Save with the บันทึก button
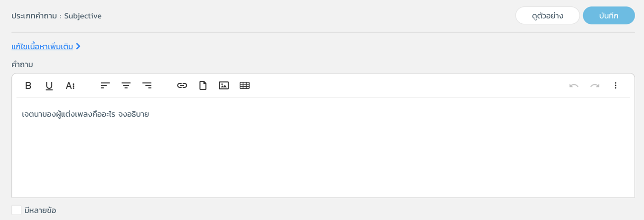The image size is (644, 220). coord(609,15)
